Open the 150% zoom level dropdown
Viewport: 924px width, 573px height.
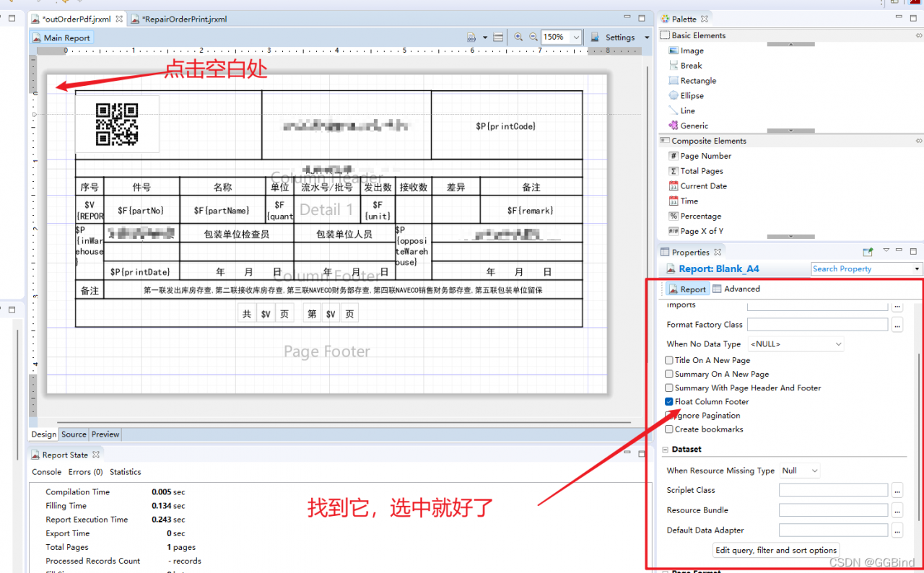tap(576, 37)
